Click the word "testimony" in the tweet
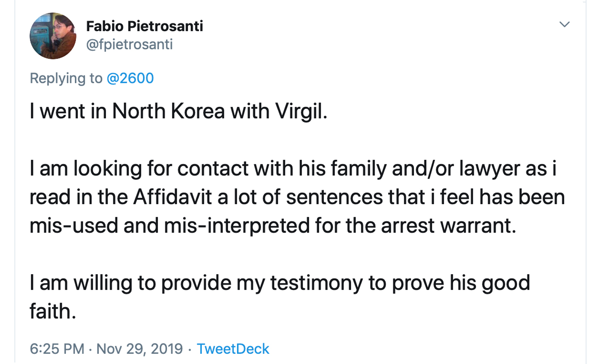The height and width of the screenshot is (364, 607). (316, 283)
